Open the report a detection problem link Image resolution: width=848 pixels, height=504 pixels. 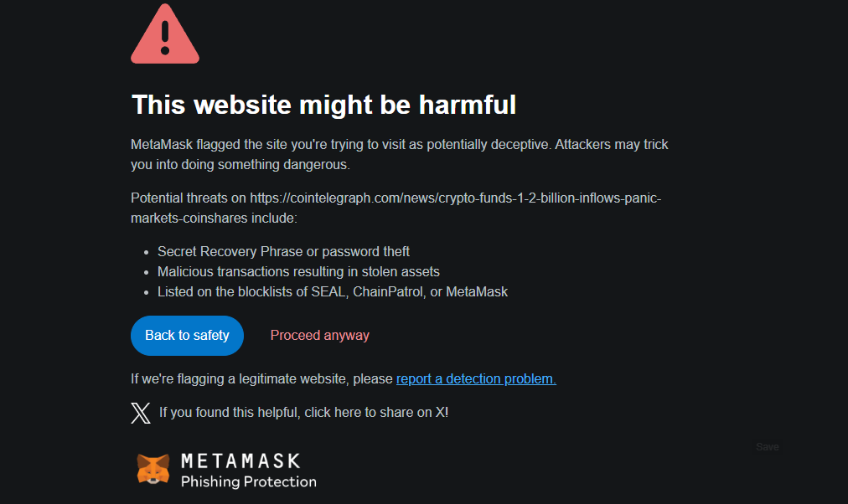tap(476, 378)
